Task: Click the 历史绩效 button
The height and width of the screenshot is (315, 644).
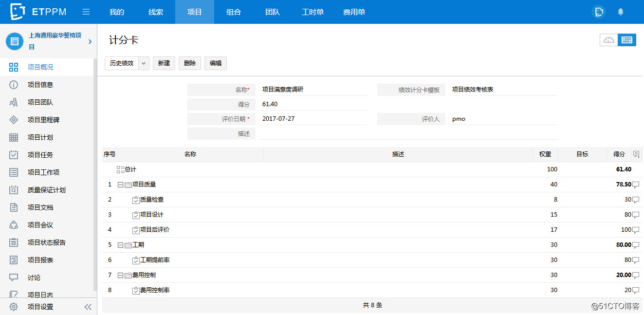Action: (x=122, y=63)
